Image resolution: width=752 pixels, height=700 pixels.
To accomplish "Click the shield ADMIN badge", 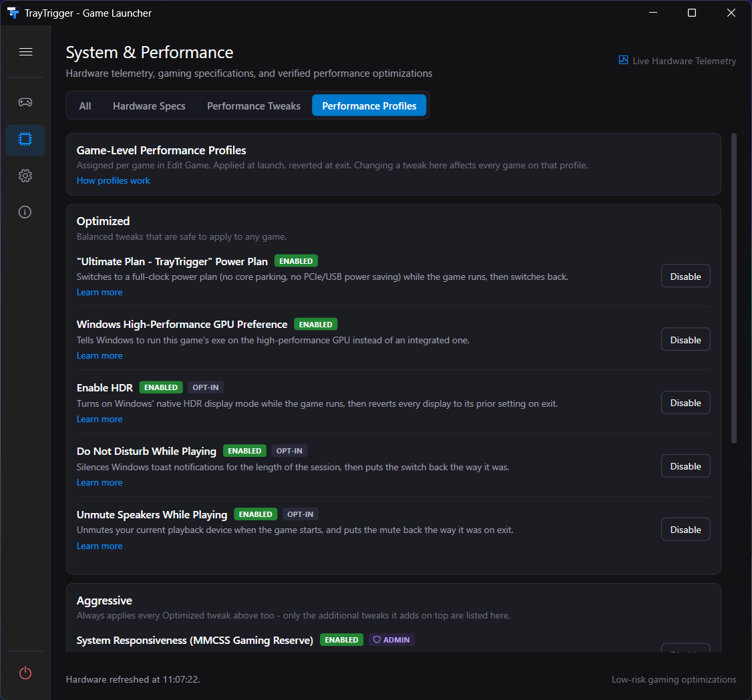I will pos(391,639).
